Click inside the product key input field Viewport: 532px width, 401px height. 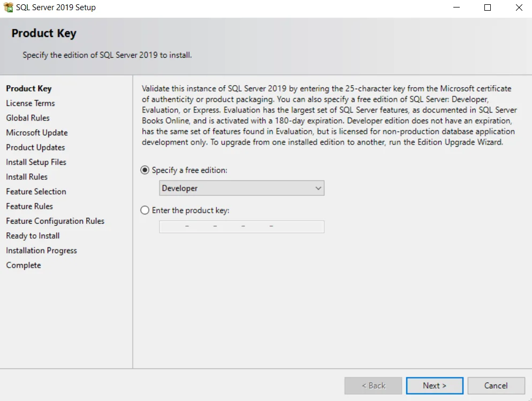pyautogui.click(x=241, y=227)
